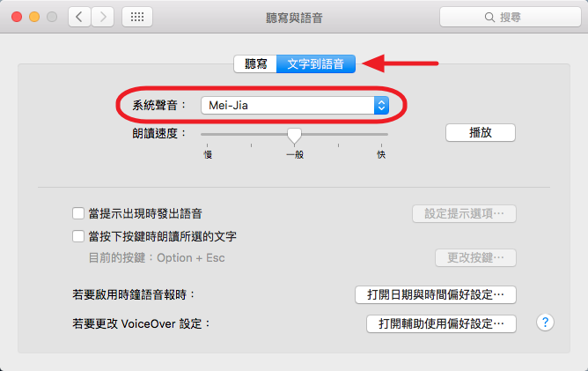The height and width of the screenshot is (371, 588).
Task: Switch to the 聽寫 tab
Action: click(255, 63)
